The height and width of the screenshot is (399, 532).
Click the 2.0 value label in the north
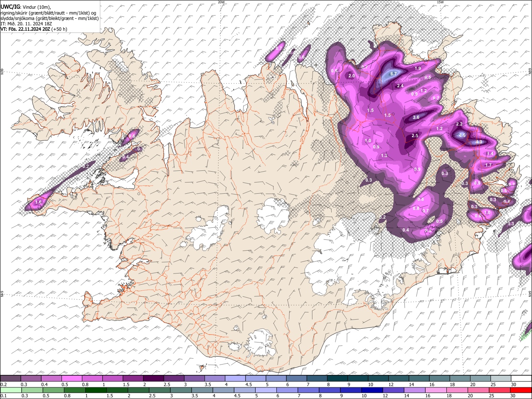tap(352, 76)
